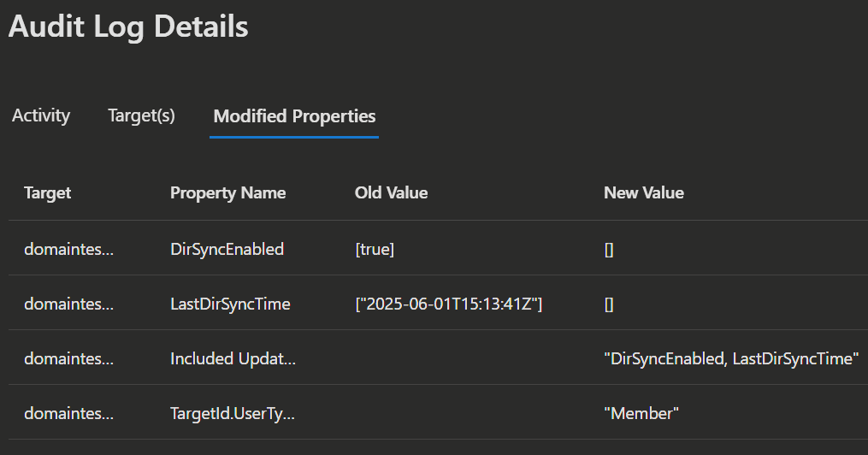Click the "DirSyncEnabled, LastDirSyncTime" new value cell

click(x=730, y=358)
